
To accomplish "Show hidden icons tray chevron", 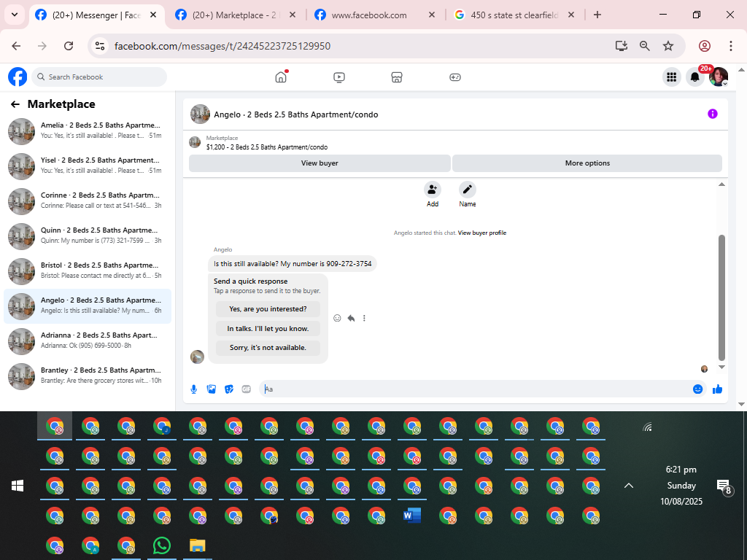I will [629, 486].
